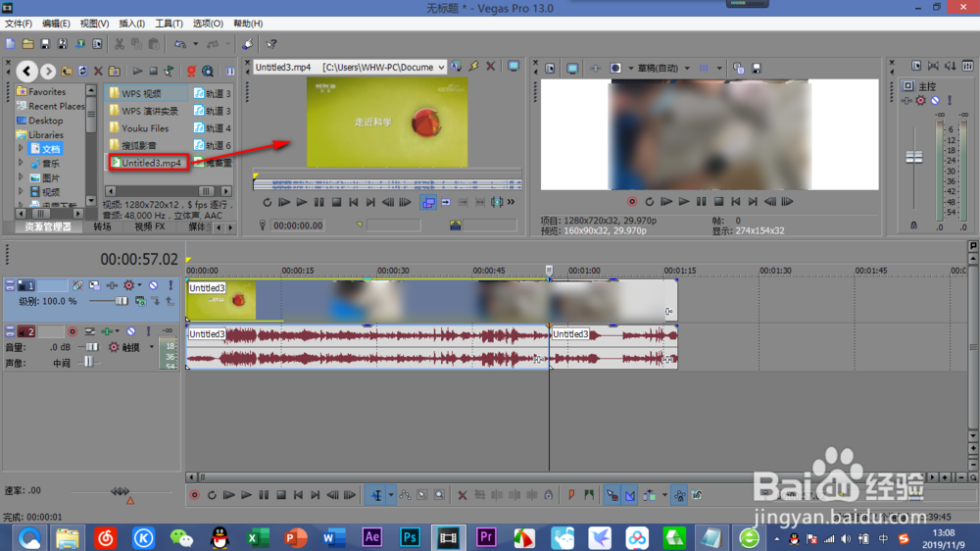
Task: Click compositing mode icon on video track 1
Action: tap(140, 301)
